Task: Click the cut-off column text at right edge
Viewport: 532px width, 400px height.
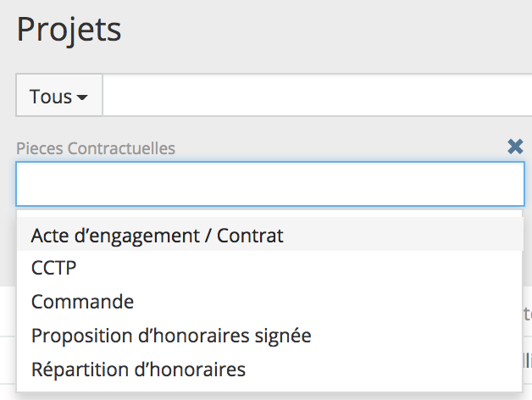Action: (x=527, y=312)
